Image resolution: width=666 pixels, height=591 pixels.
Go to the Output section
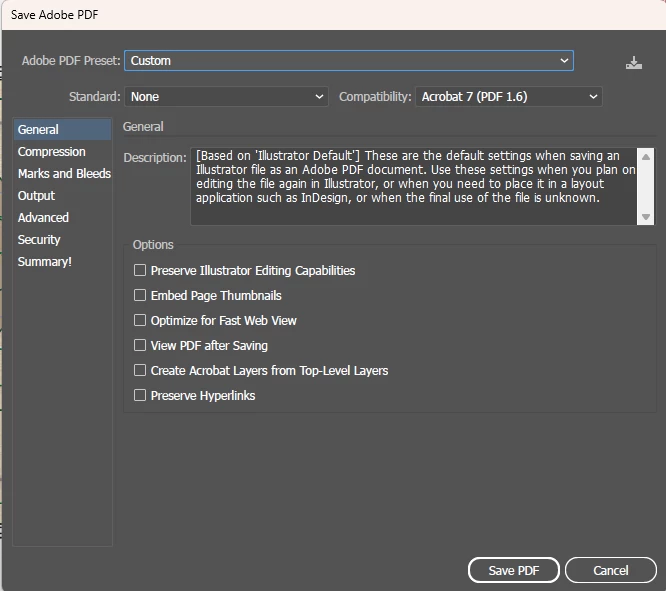(x=62, y=196)
